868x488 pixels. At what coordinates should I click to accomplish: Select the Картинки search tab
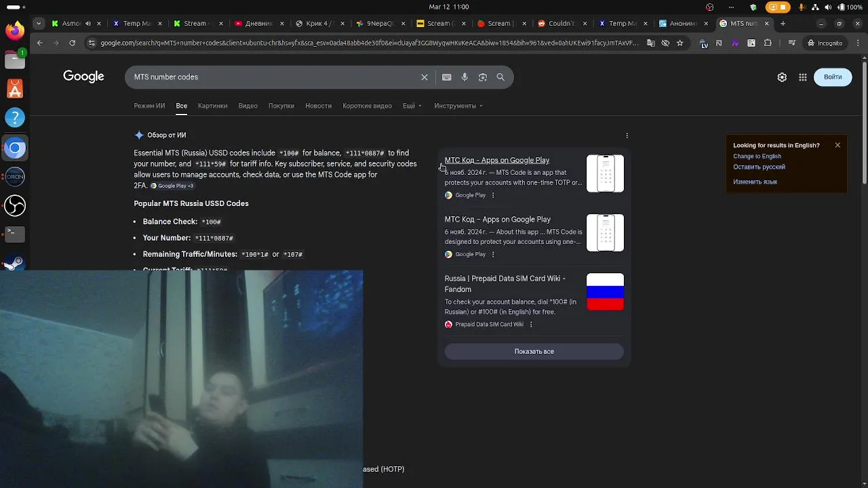tap(212, 106)
